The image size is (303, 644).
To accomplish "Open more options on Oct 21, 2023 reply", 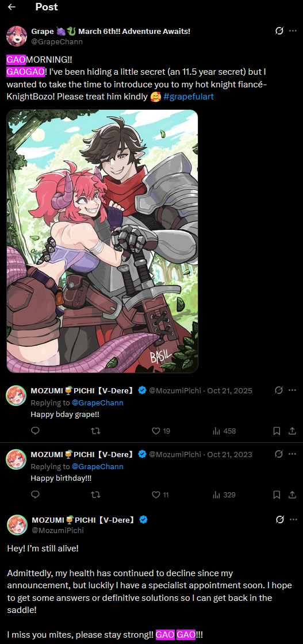I will tap(293, 454).
